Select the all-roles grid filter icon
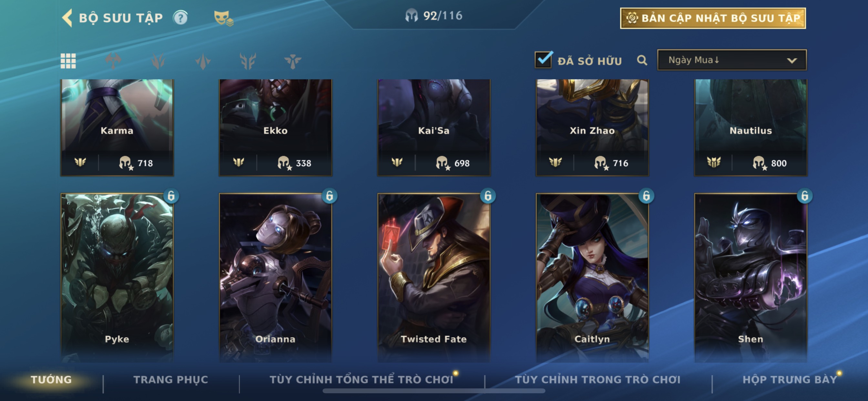 68,61
